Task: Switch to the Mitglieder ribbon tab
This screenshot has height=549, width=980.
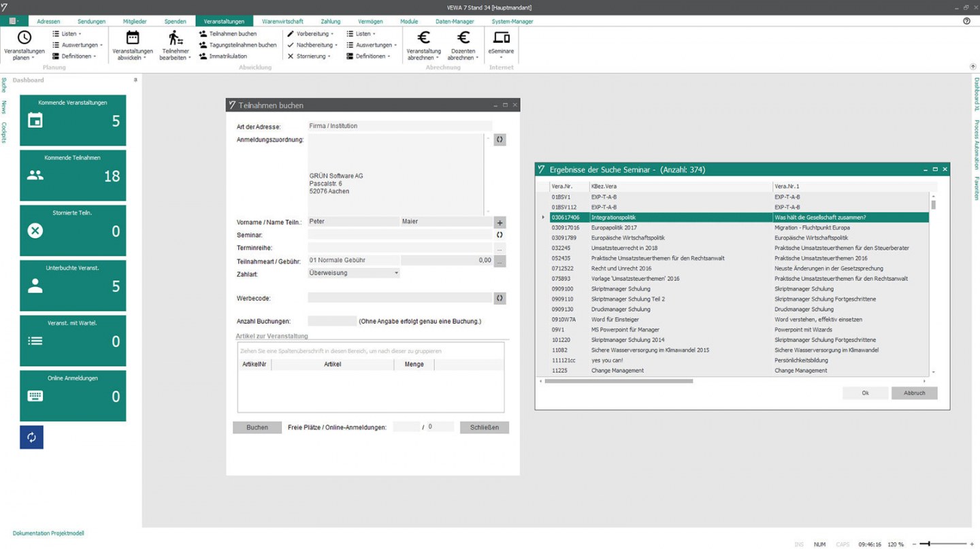Action: click(135, 21)
